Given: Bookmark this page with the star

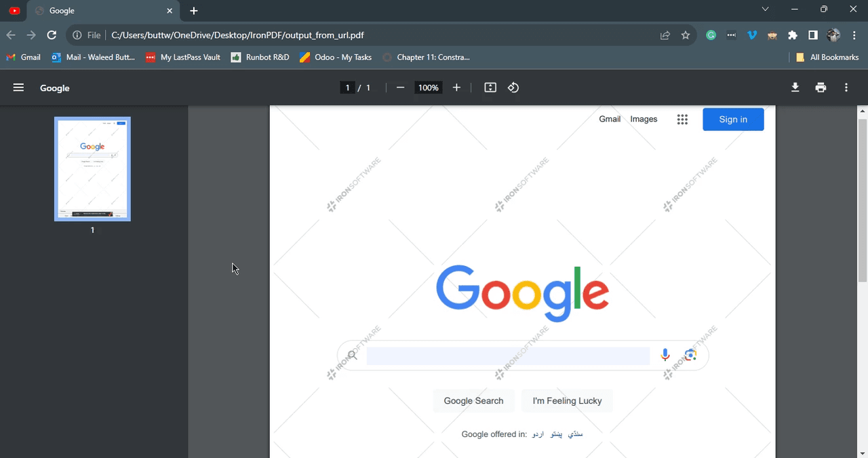Looking at the screenshot, I should pos(686,35).
